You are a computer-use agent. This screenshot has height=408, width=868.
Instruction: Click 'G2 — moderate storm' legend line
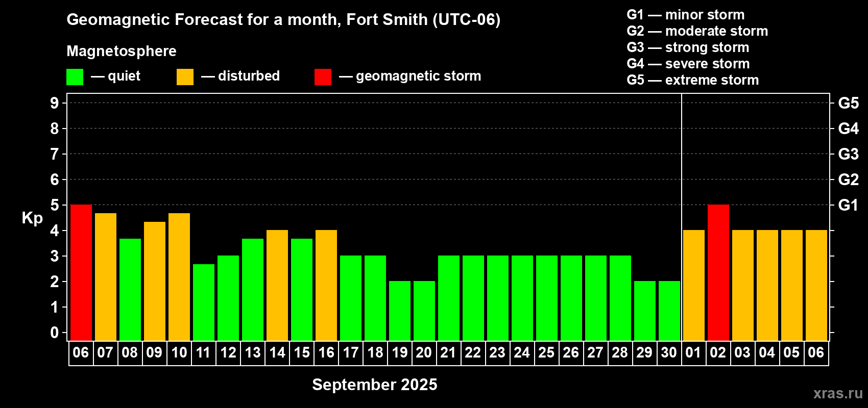click(x=697, y=31)
